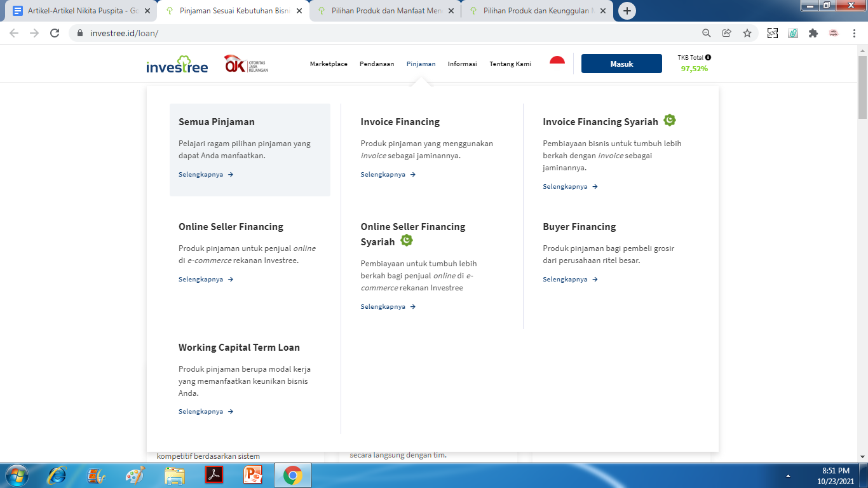Click Selengkapnya under Online Seller Financing
The width and height of the screenshot is (868, 488).
206,279
